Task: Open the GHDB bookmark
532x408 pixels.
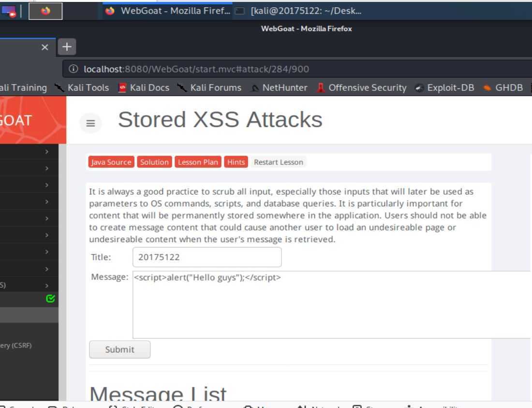Action: tap(503, 87)
